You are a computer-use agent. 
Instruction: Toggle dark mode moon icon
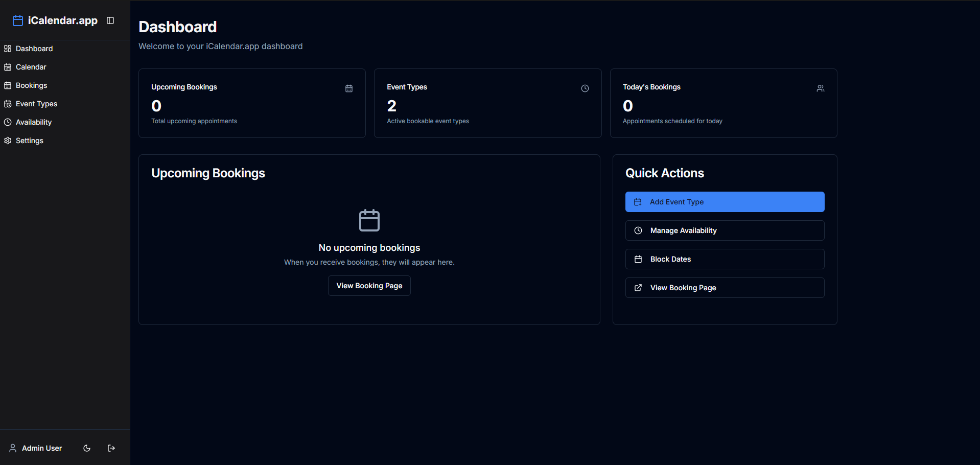click(87, 448)
